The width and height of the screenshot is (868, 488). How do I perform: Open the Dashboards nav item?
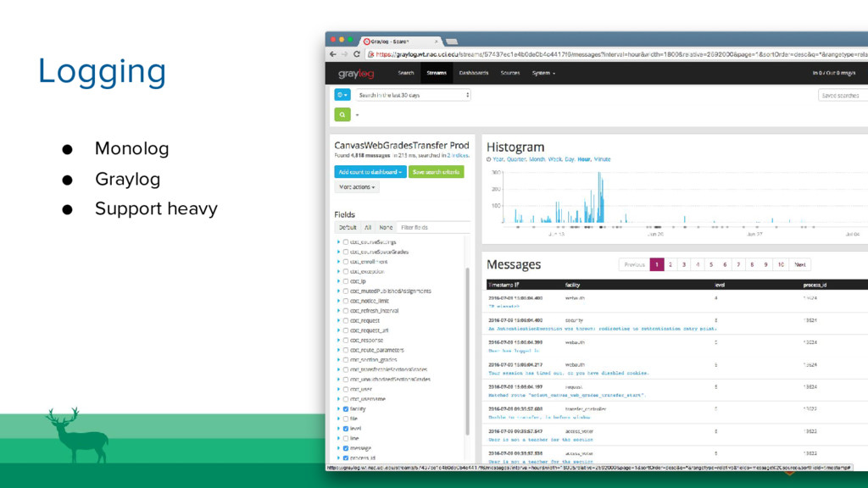(x=473, y=73)
